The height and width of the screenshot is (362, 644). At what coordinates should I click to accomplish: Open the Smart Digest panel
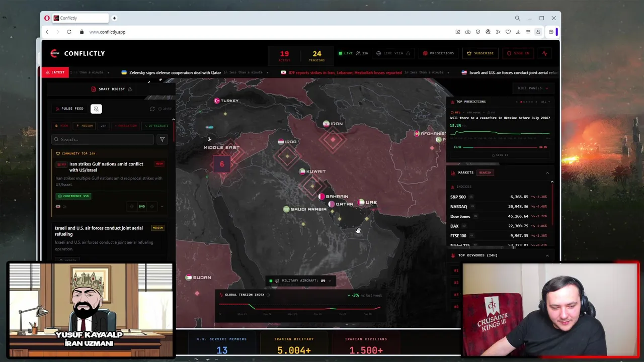111,89
